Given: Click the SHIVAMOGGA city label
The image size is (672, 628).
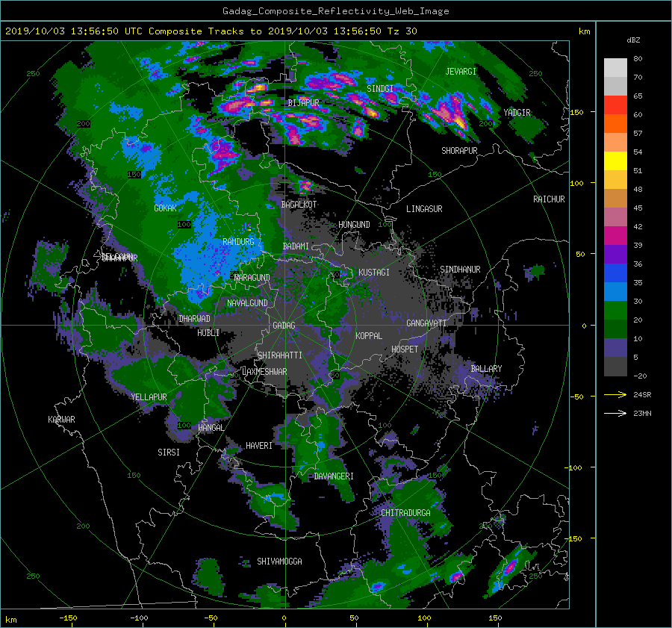Looking at the screenshot, I should tap(279, 562).
